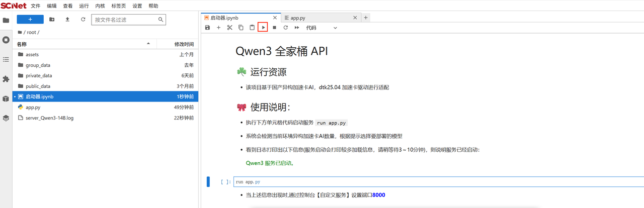Cut the selected cell with scissors icon
This screenshot has height=208, width=644.
[x=229, y=28]
